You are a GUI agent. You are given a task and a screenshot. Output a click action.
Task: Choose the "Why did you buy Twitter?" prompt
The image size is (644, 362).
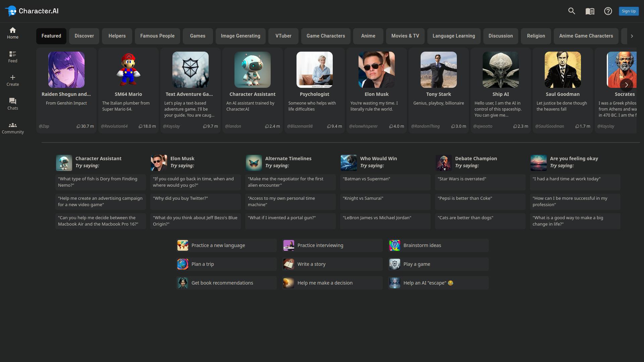[x=196, y=201]
